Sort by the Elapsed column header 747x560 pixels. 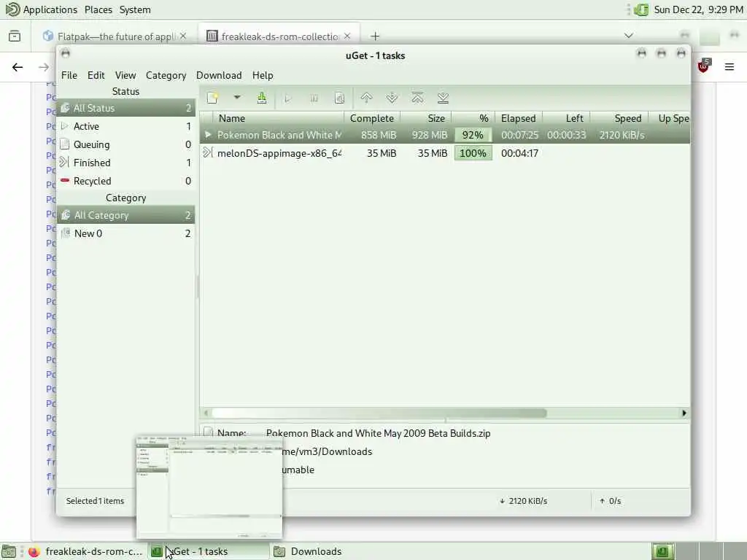[519, 118]
